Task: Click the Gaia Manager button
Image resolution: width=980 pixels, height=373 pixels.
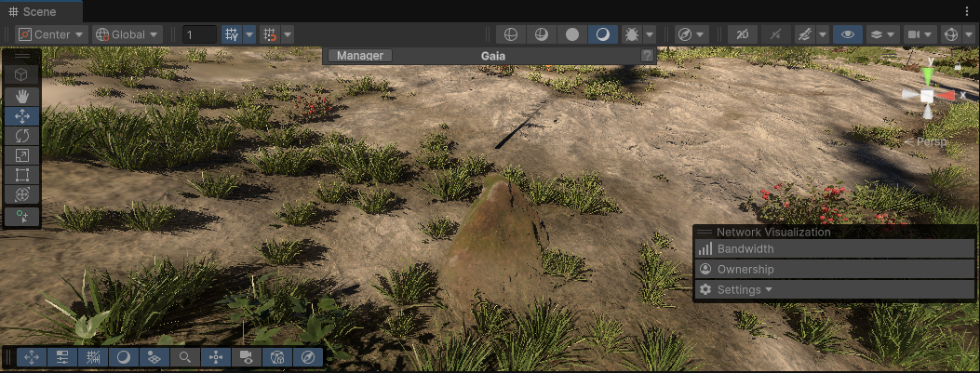Action: coord(360,56)
